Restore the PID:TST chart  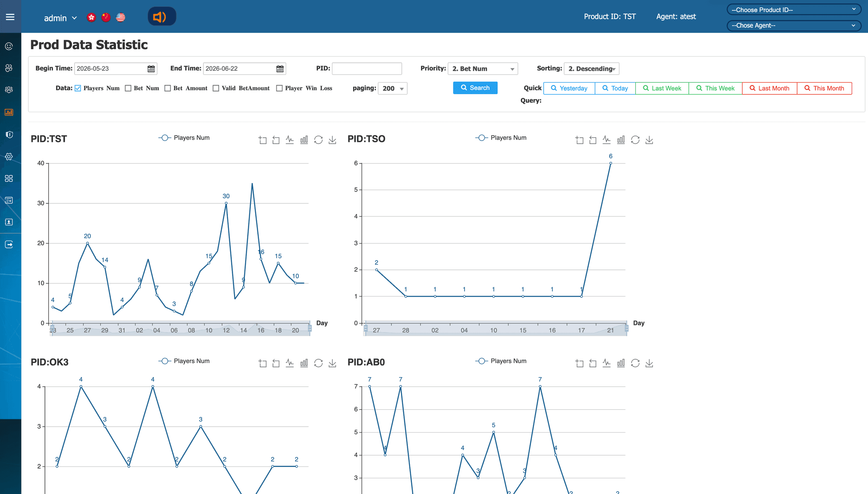coord(318,140)
